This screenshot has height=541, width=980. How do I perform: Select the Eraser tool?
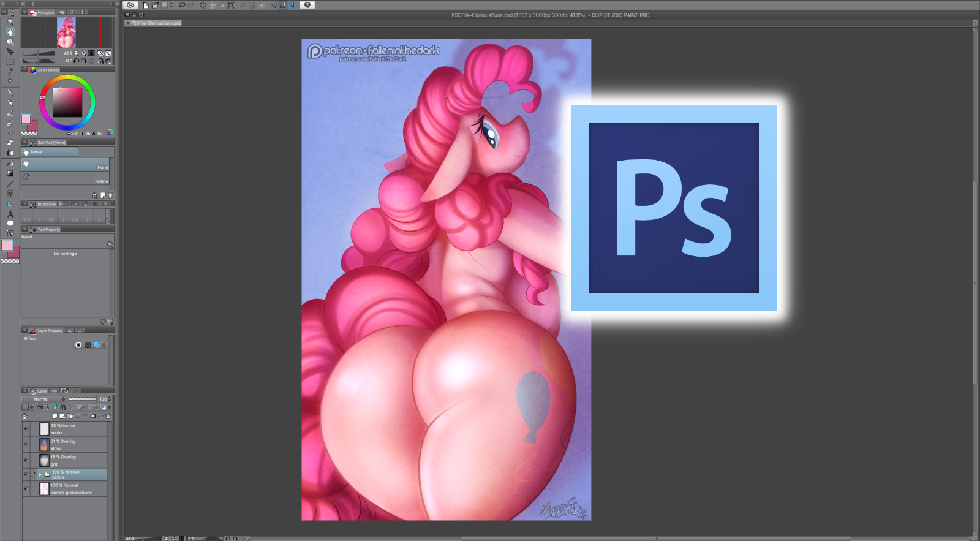10,143
